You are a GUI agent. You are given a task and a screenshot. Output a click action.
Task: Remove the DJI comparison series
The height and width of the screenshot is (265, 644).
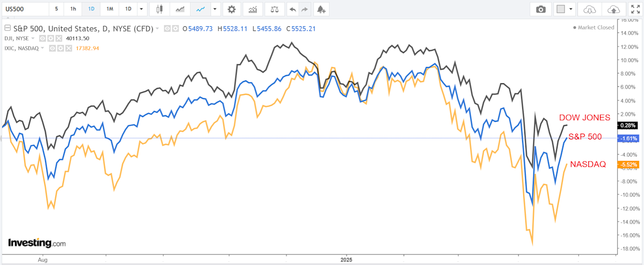click(58, 39)
